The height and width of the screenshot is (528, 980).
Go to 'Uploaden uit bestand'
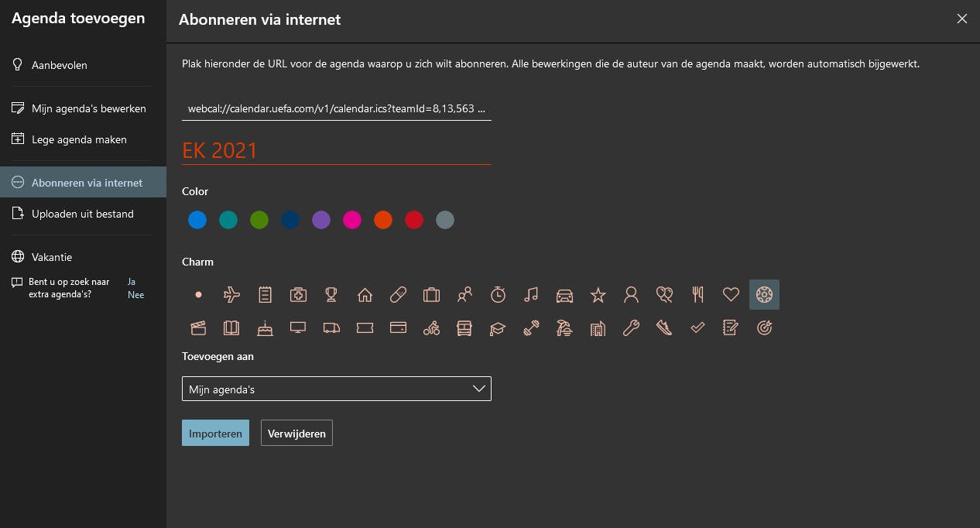click(x=83, y=214)
